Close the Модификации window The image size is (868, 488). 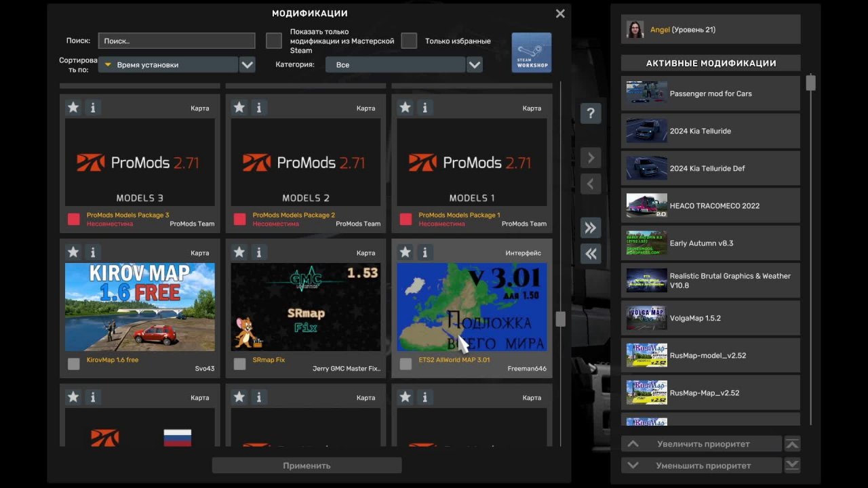coord(560,14)
